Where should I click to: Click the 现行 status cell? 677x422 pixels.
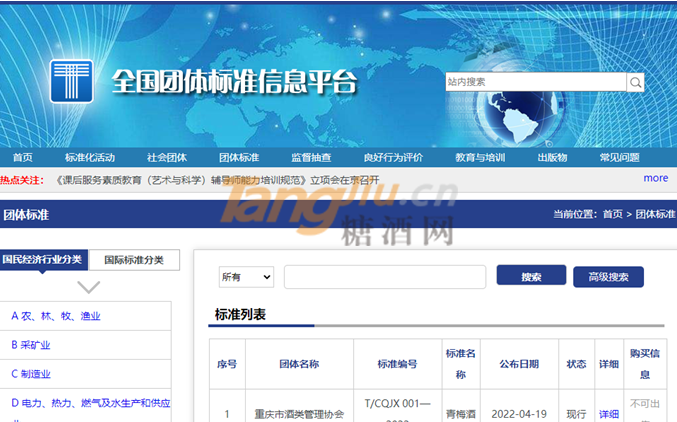click(x=576, y=414)
